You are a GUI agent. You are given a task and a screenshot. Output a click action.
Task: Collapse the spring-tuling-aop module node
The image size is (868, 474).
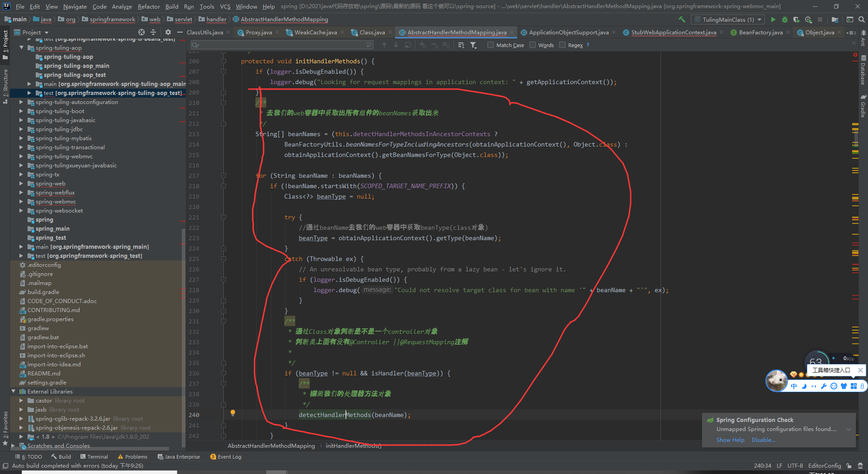[21, 47]
